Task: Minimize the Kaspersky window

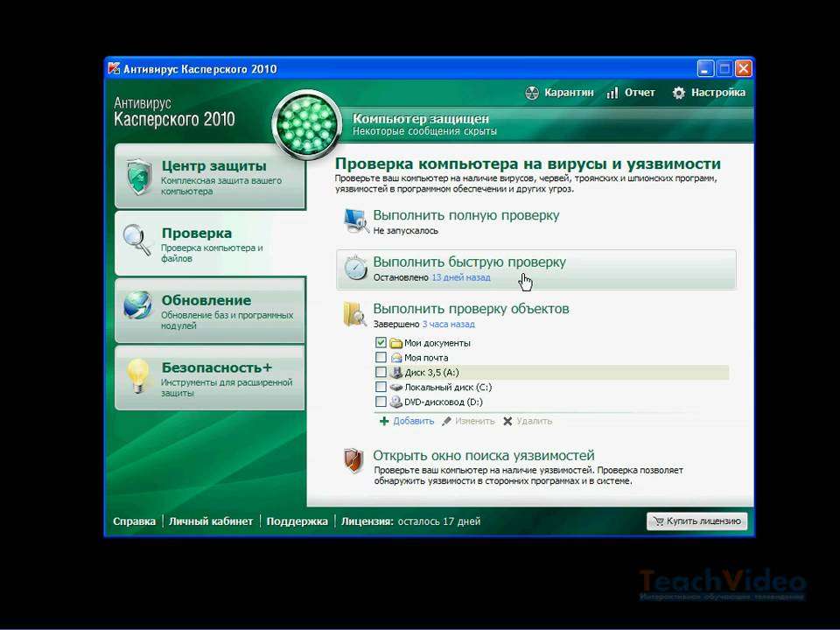Action: click(x=705, y=68)
